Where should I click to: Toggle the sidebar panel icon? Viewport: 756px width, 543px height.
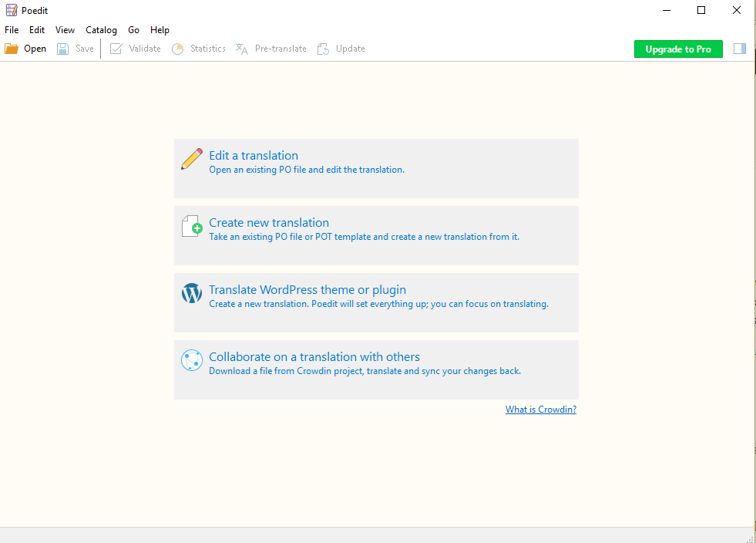tap(740, 49)
